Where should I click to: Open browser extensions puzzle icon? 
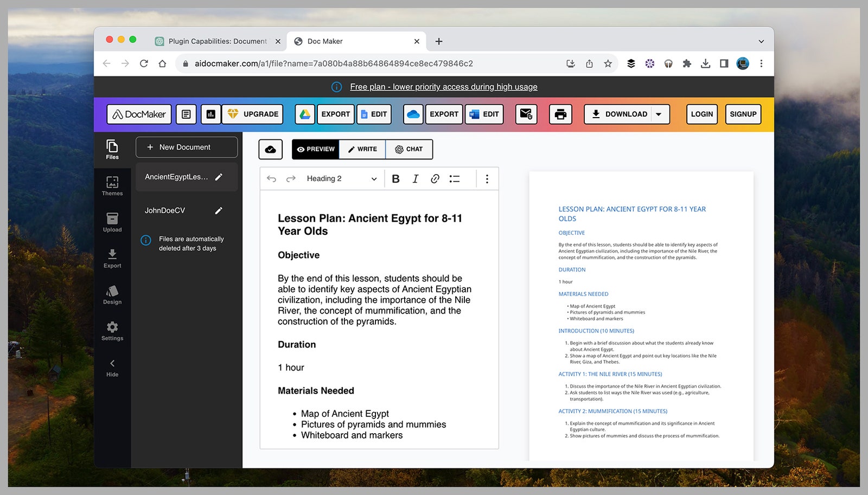[x=687, y=63]
